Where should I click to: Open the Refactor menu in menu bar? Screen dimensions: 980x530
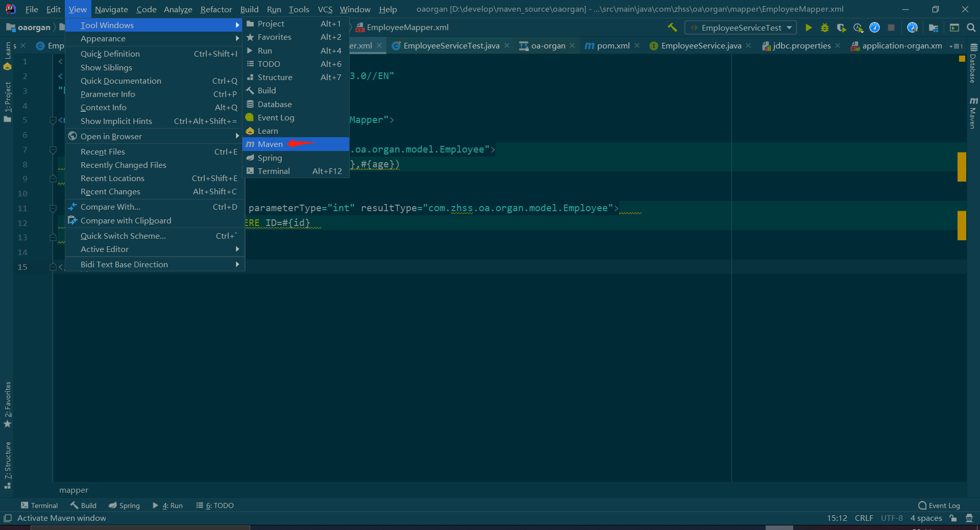pyautogui.click(x=216, y=9)
